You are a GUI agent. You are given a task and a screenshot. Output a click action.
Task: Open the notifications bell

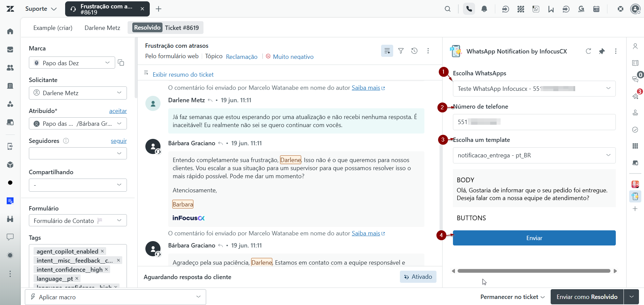(x=484, y=9)
